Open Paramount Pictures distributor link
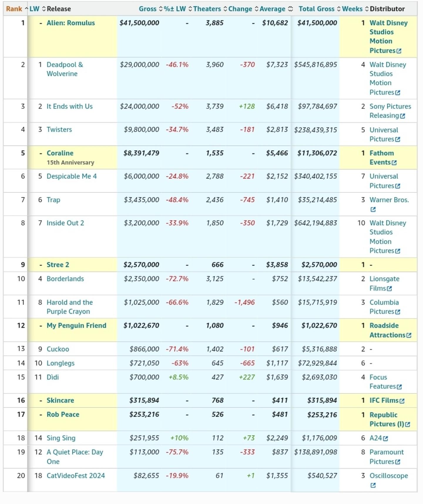 tap(387, 457)
